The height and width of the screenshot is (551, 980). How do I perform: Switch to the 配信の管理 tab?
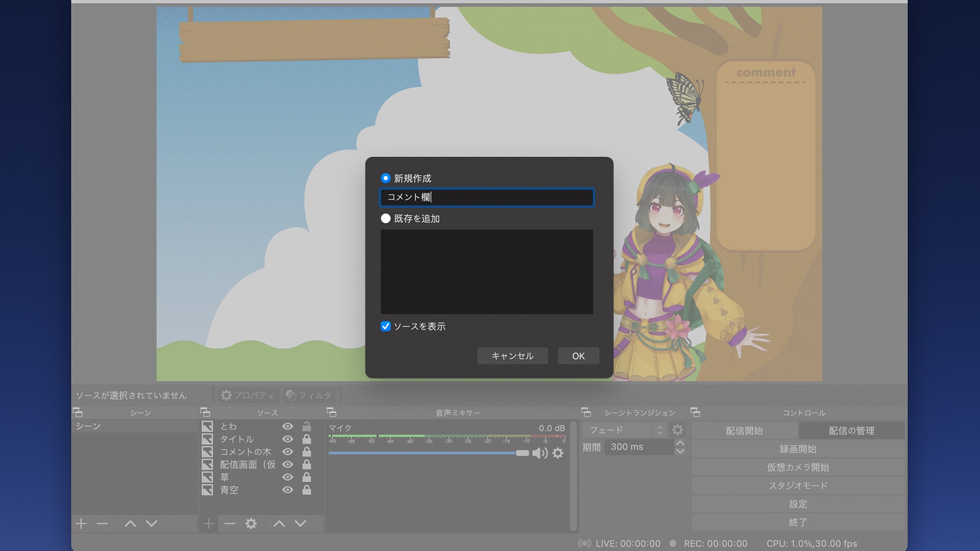click(851, 430)
